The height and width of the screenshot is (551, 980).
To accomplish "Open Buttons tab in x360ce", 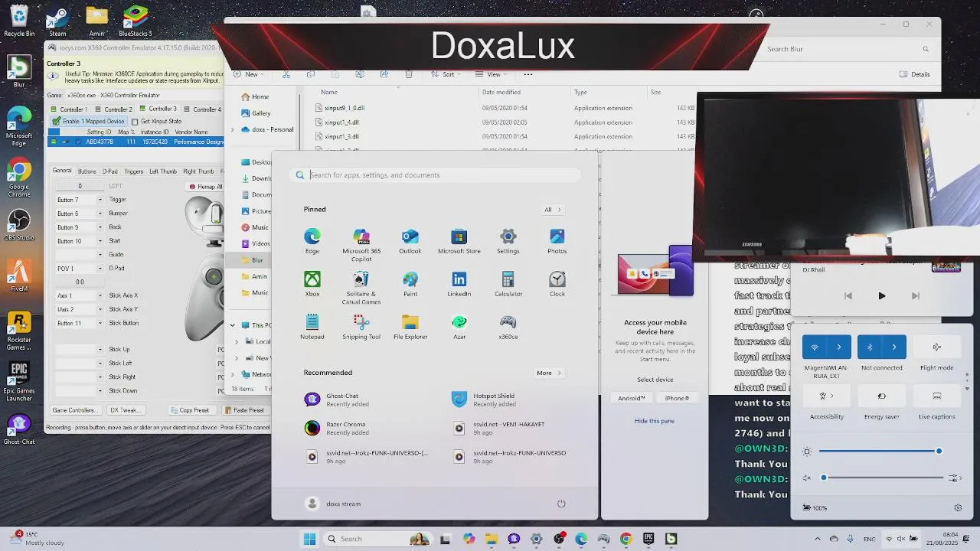I will [87, 171].
